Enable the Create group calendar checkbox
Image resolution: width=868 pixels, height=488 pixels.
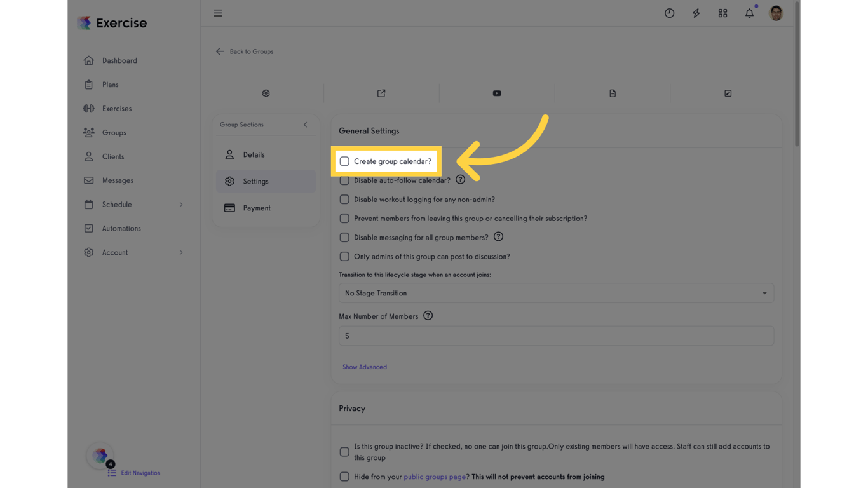pos(344,161)
